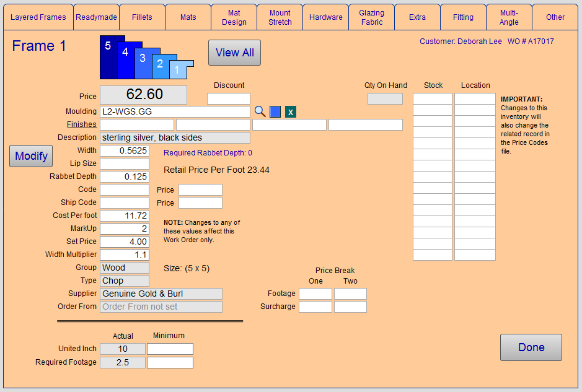Click the blue square icon beside Moulding
Image resolution: width=582 pixels, height=392 pixels.
point(275,111)
